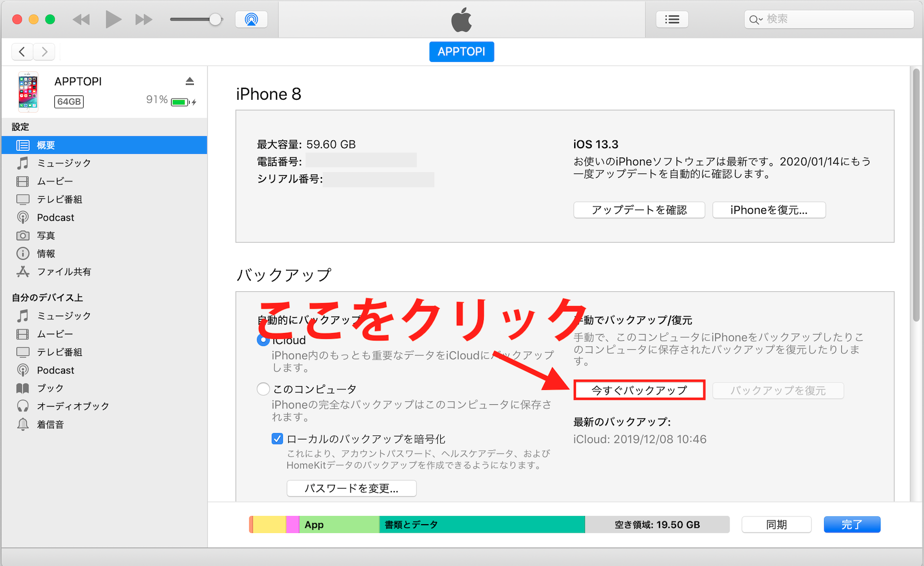Viewport: 924px width, 566px height.
Task: Click the yellow storage bar segment
Action: (x=269, y=525)
